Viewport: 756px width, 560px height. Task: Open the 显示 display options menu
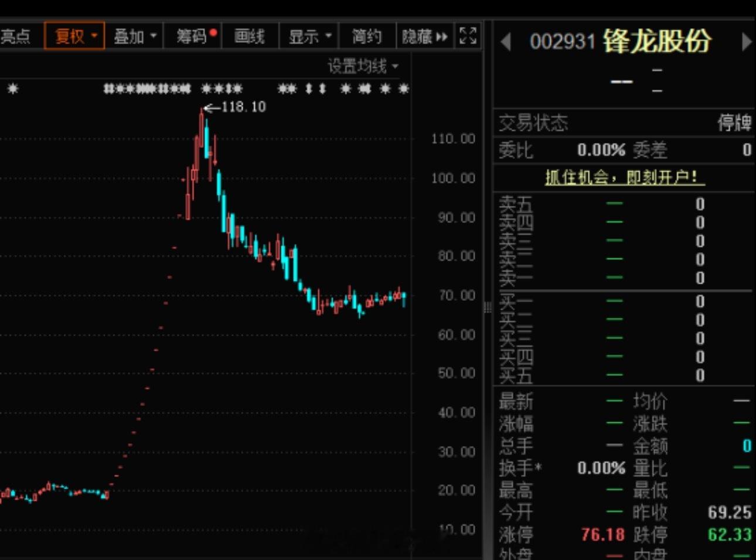[309, 36]
